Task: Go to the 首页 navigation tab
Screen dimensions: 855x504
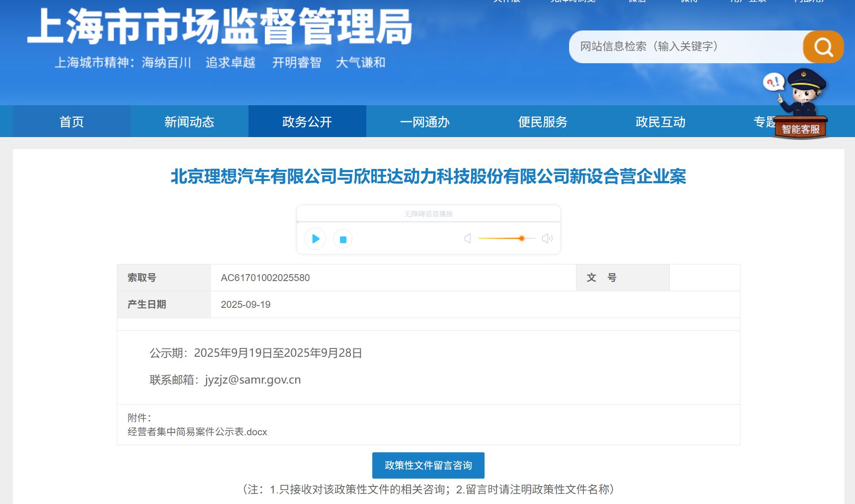Action: [72, 122]
